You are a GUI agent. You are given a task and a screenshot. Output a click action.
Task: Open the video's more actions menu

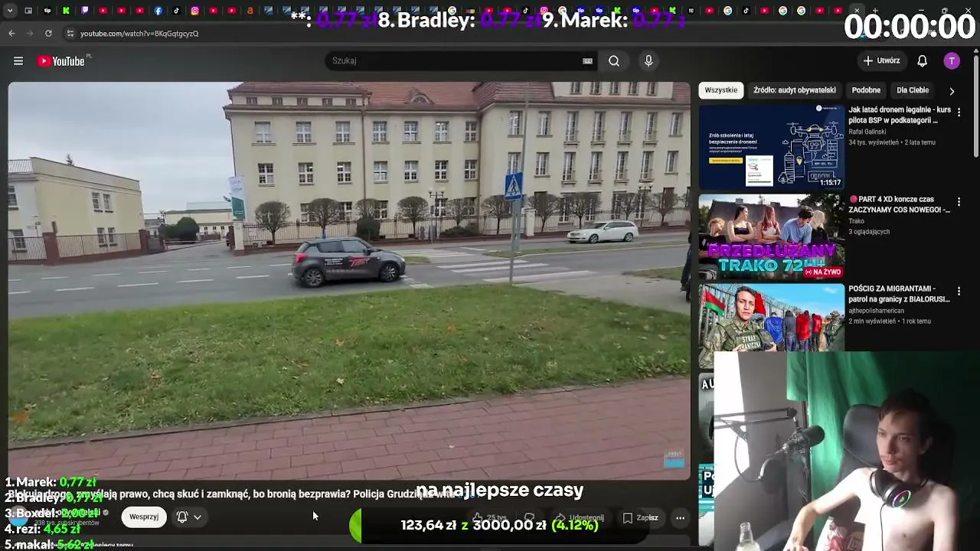[x=680, y=518]
